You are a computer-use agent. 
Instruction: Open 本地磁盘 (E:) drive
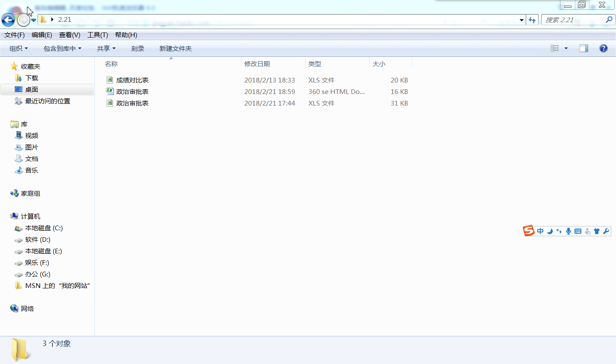(43, 251)
